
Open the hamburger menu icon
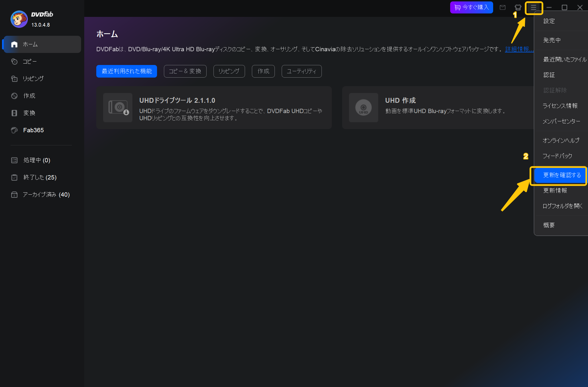pyautogui.click(x=534, y=7)
